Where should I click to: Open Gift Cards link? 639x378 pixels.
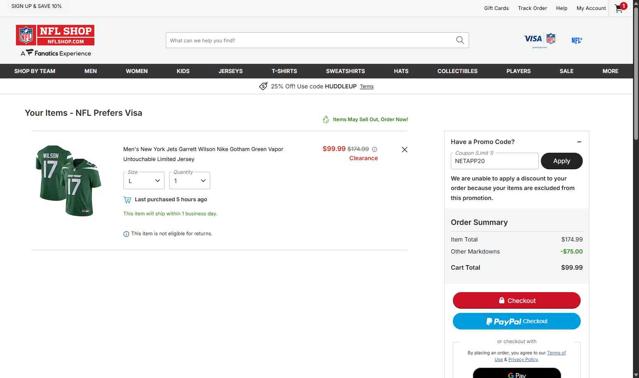pos(496,8)
